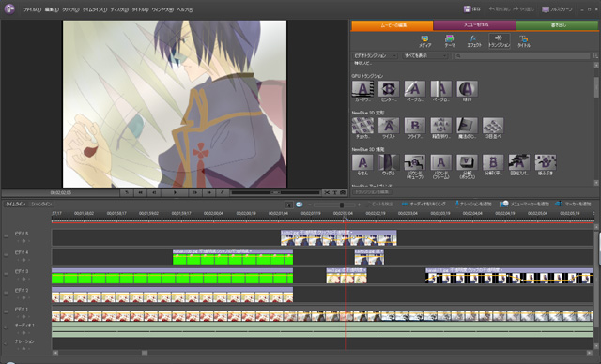Viewport: 601px width, 364px height.
Task: Open the ディスク (Disc) menu
Action: (x=119, y=9)
